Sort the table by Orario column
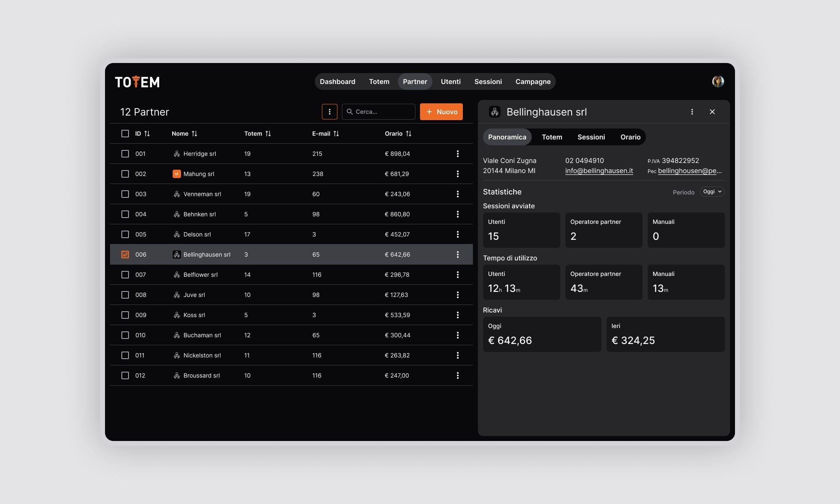 click(398, 134)
